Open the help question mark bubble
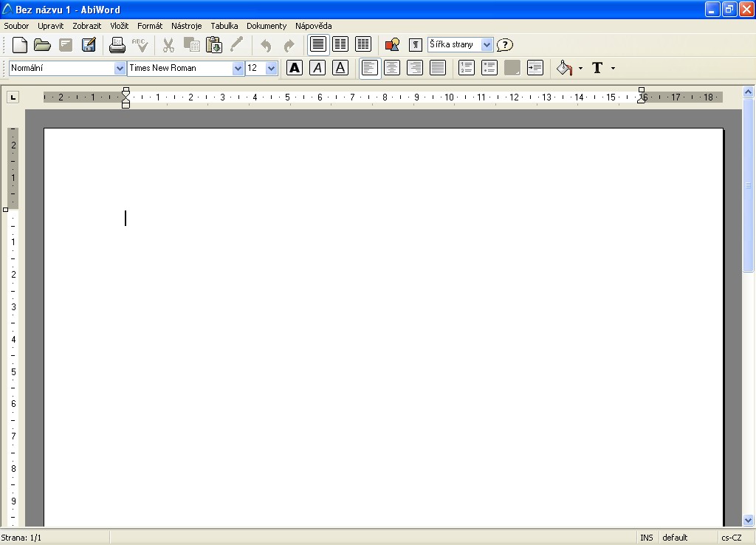Screen dimensions: 756x545 pyautogui.click(x=505, y=45)
